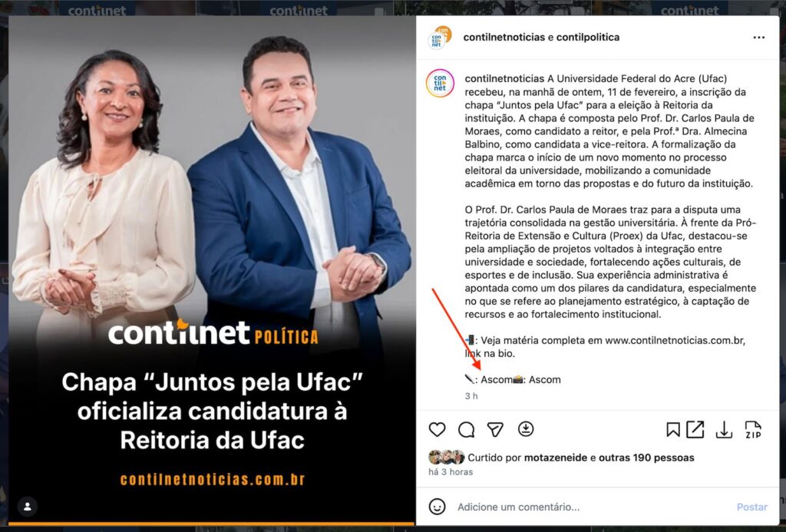Click caption author avatar with story ring

tap(440, 83)
